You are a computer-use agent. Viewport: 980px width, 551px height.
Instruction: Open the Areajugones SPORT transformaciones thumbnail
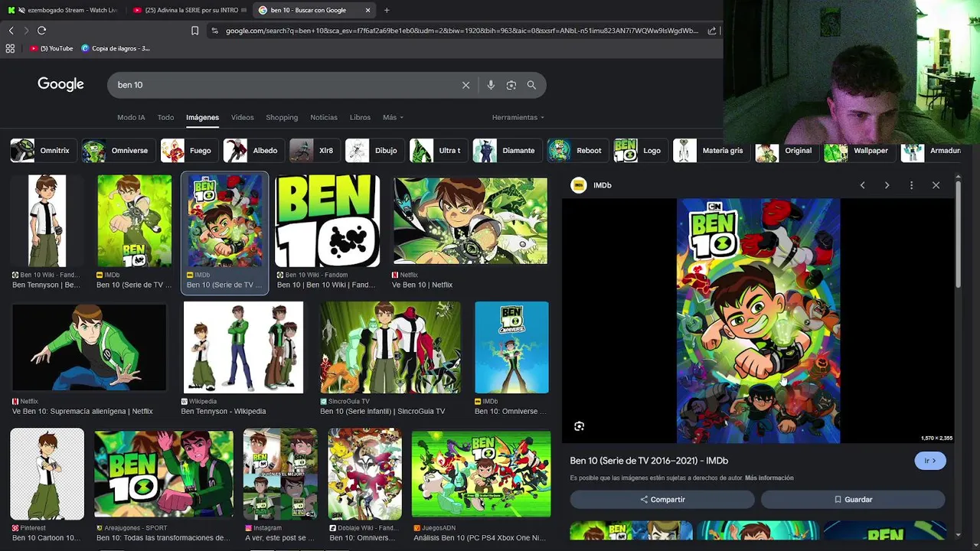coord(164,474)
